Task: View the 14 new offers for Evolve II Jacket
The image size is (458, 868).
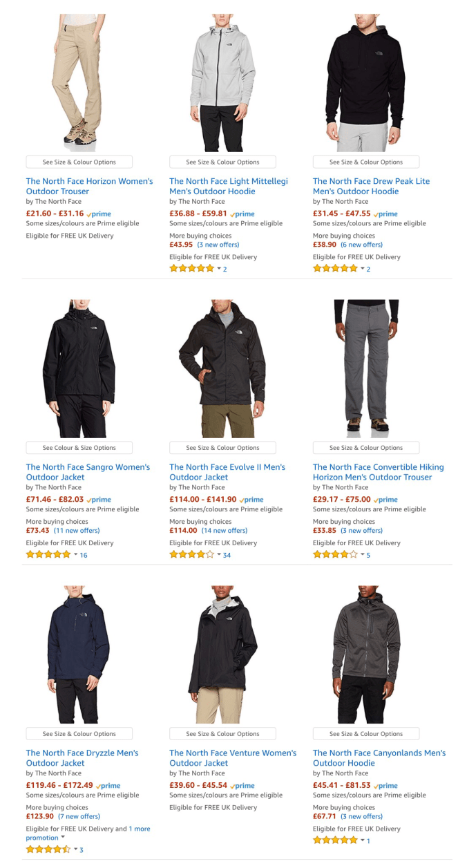Action: (225, 531)
